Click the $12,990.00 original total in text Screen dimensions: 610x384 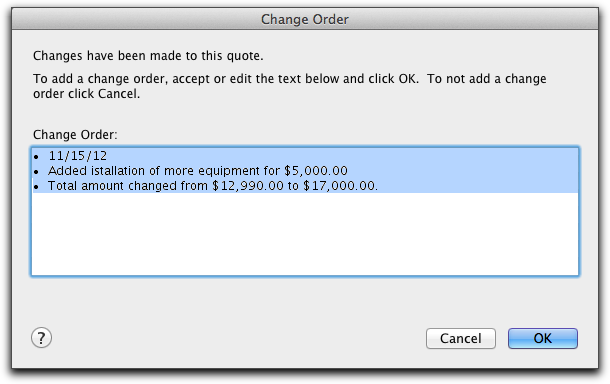(248, 186)
